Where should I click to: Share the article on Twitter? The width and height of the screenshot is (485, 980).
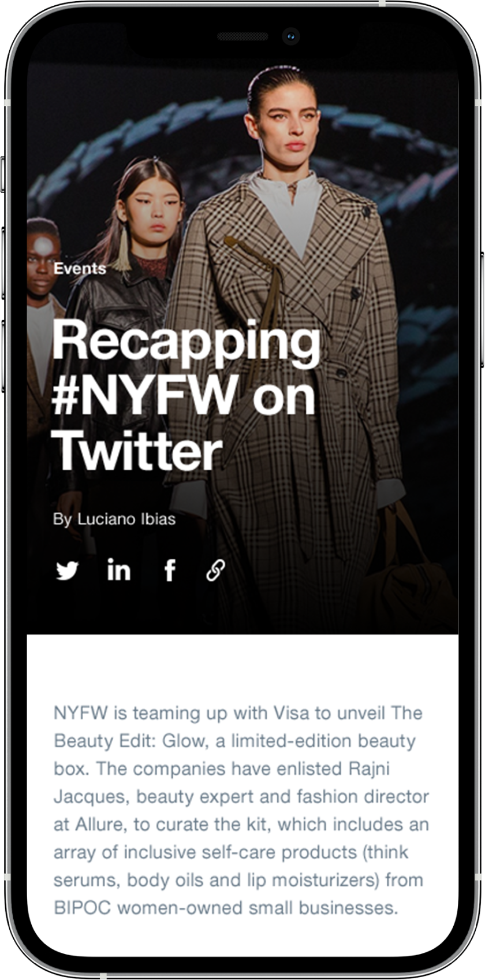pyautogui.click(x=67, y=571)
